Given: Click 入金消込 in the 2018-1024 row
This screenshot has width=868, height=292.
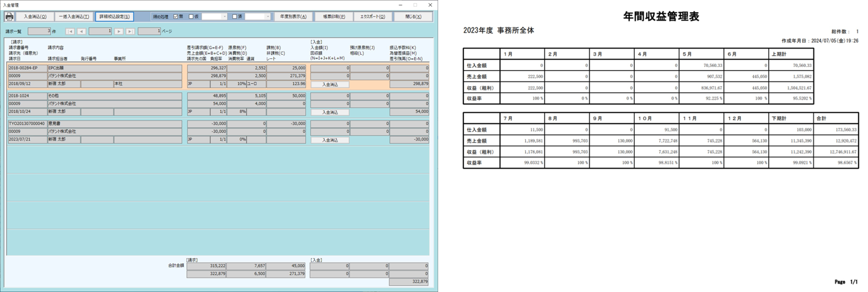Looking at the screenshot, I should pyautogui.click(x=330, y=112).
